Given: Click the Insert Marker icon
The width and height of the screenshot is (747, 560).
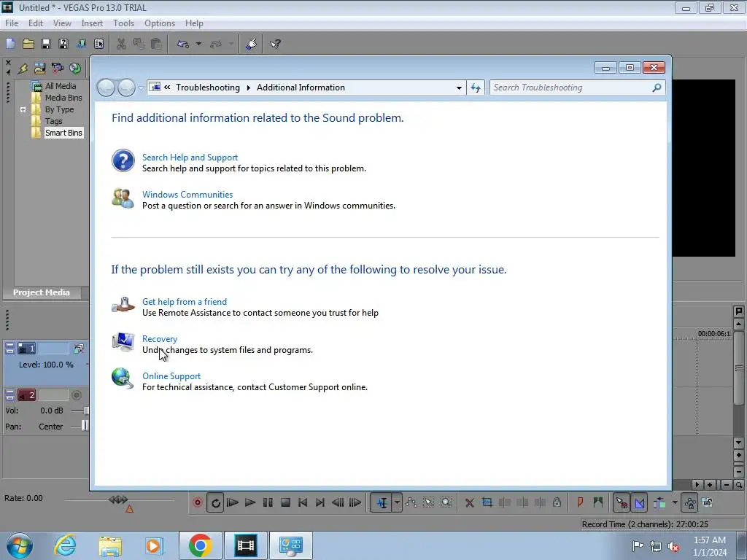Looking at the screenshot, I should (x=580, y=502).
